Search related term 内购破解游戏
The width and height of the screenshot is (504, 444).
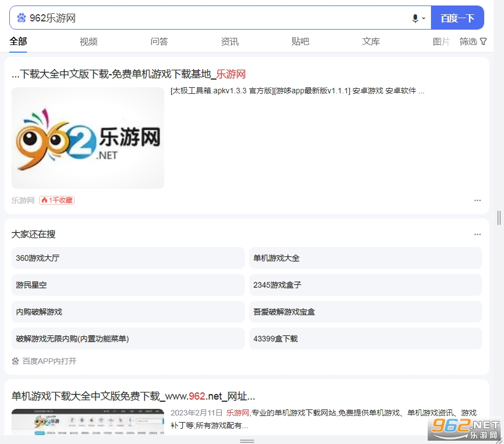[128, 312]
